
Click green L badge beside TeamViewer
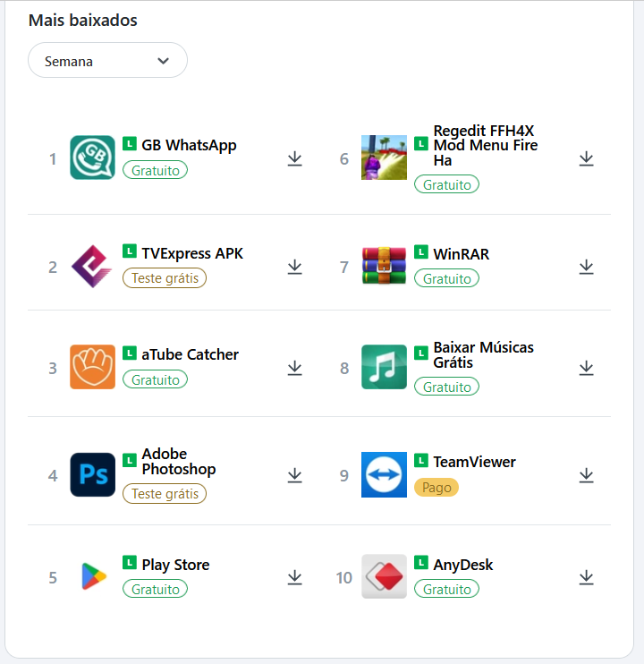(x=421, y=460)
